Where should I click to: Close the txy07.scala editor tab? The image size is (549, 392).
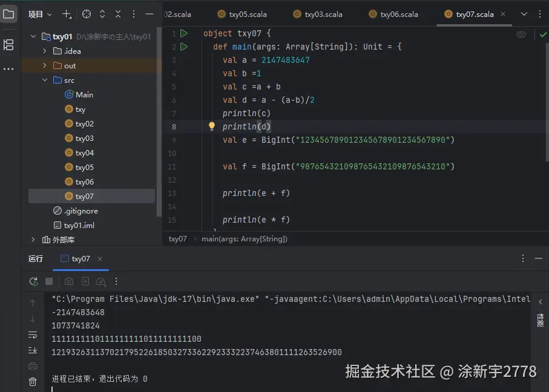tap(503, 14)
